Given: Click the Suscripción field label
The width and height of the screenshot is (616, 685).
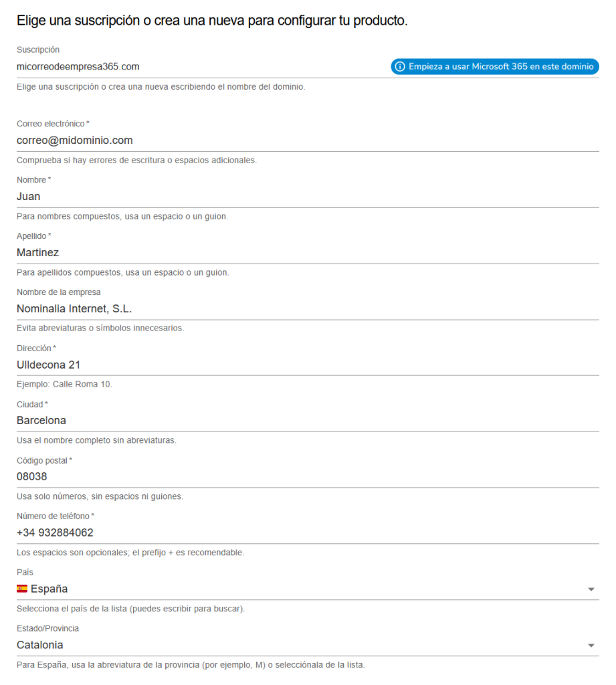Looking at the screenshot, I should tap(38, 50).
